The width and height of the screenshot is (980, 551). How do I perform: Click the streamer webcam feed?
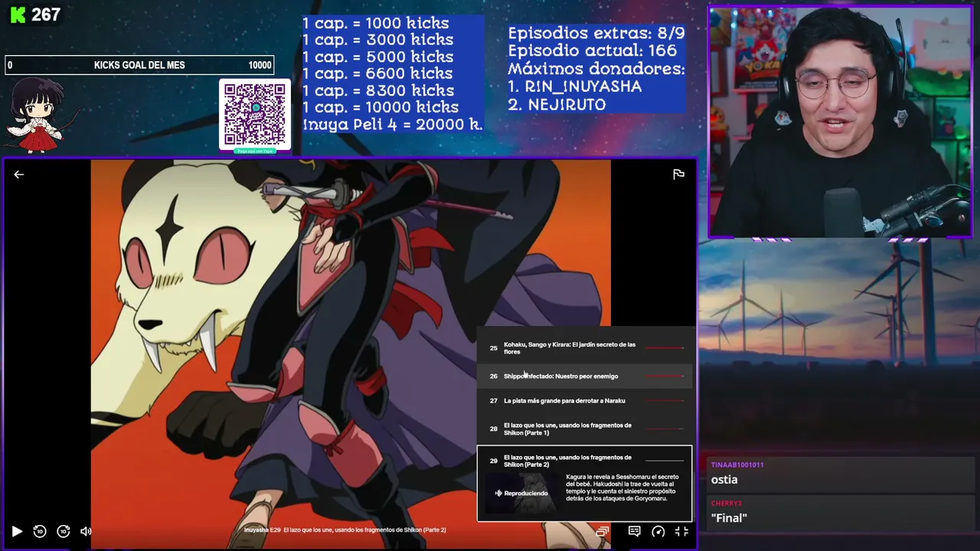[x=840, y=122]
